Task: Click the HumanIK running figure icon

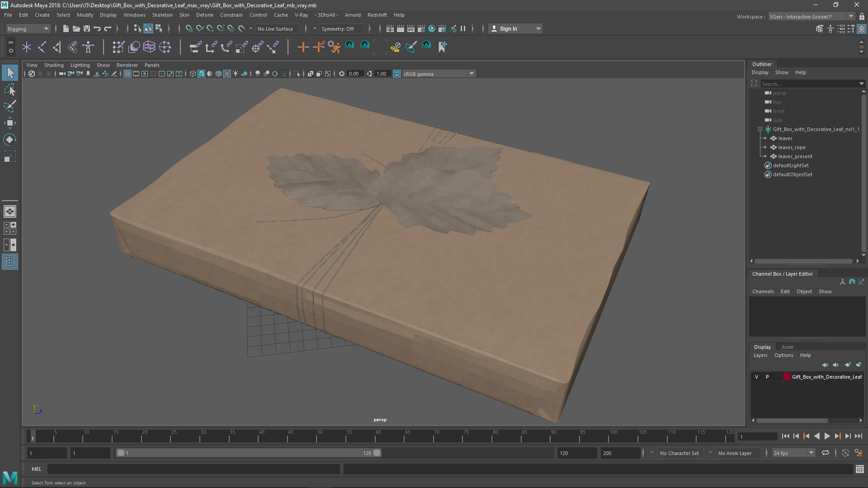Action: [334, 47]
